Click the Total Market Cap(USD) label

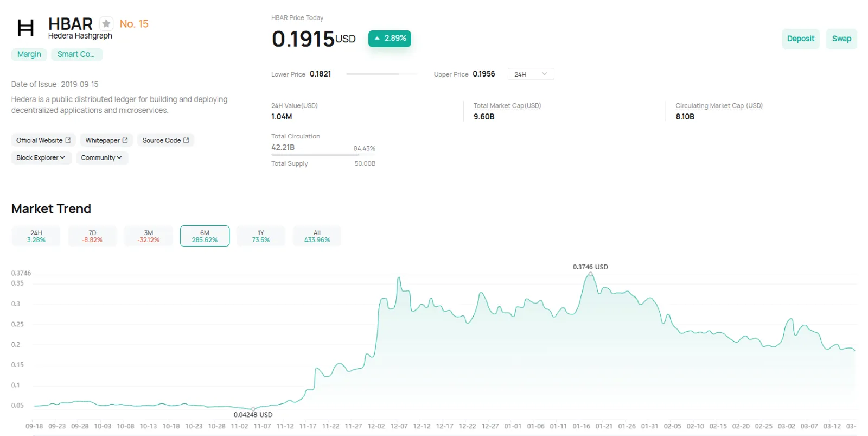507,106
